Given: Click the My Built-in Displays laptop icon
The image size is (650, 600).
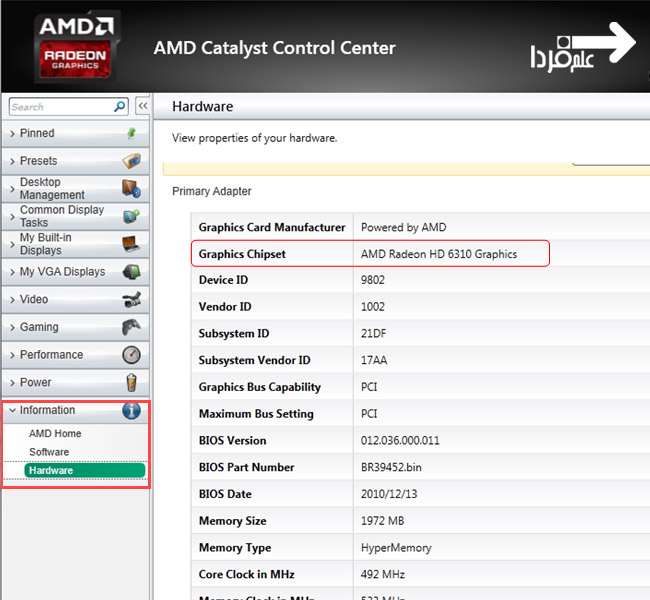Looking at the screenshot, I should point(131,243).
